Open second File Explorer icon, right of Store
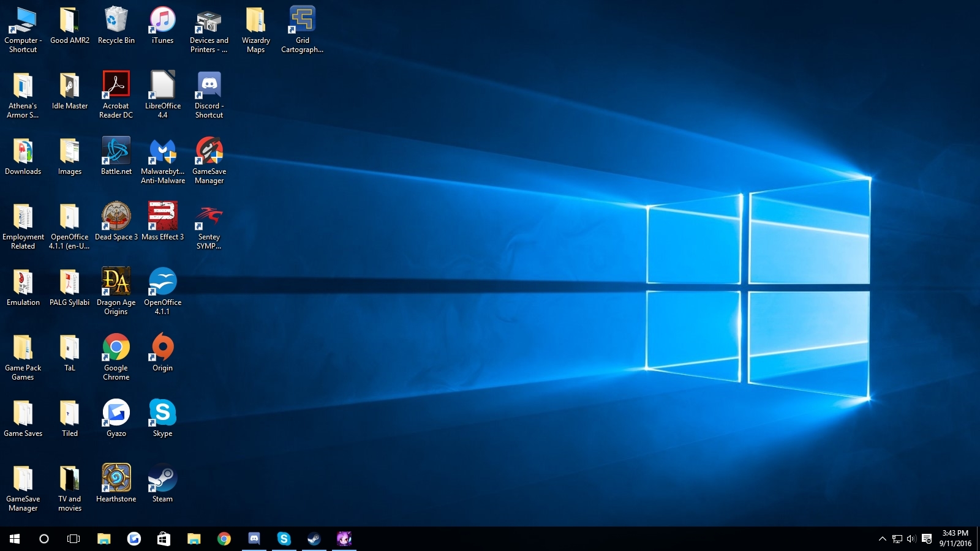Image resolution: width=980 pixels, height=551 pixels. pos(194,539)
